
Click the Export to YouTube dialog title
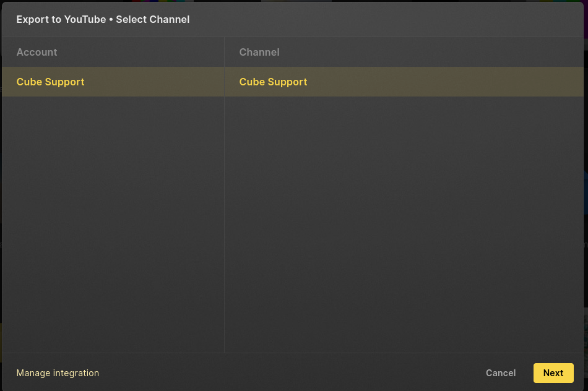(x=103, y=20)
